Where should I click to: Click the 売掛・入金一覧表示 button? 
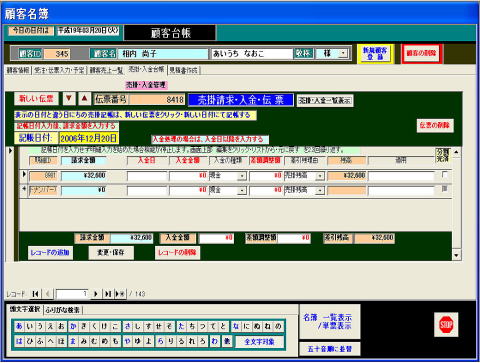325,100
